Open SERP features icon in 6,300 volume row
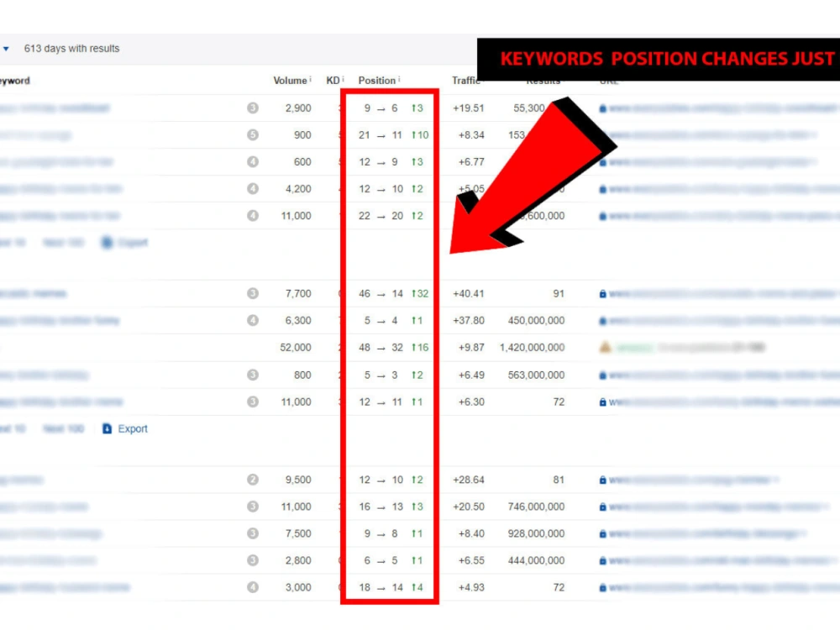Screen dimensions: 840x630 (x=253, y=320)
